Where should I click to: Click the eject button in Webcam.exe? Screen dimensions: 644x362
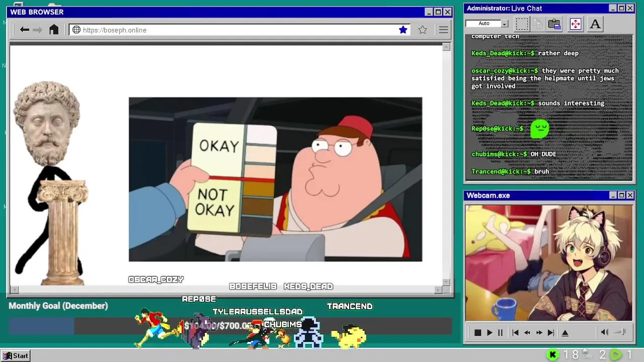coord(565,332)
